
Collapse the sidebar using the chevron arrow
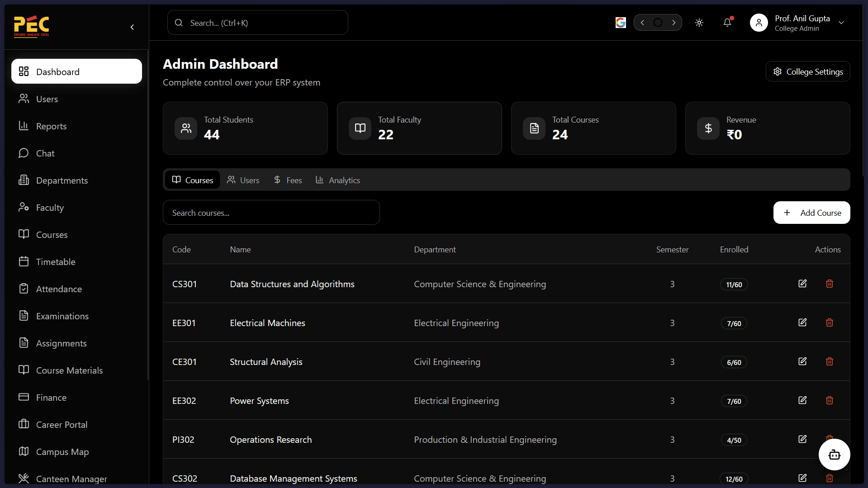(x=132, y=27)
